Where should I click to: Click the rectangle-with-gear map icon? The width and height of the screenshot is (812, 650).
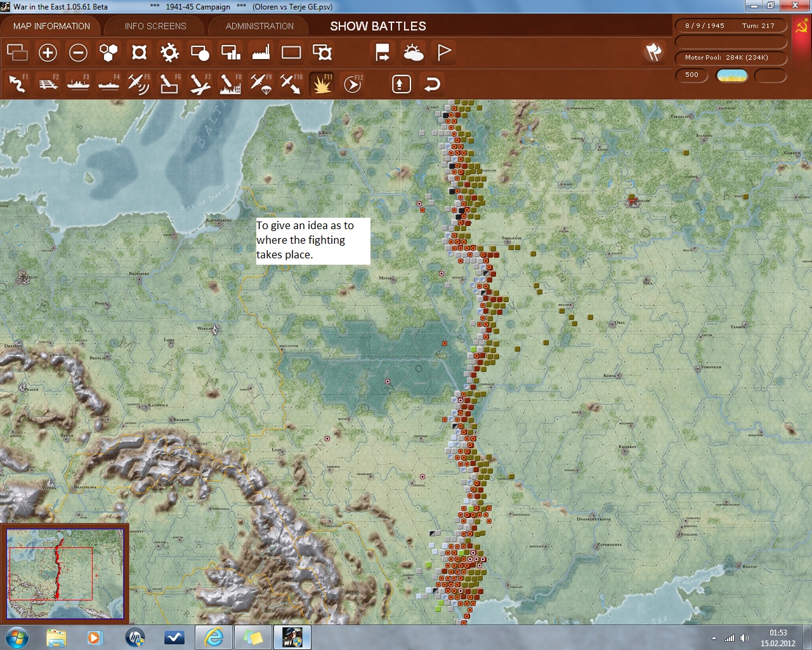[x=322, y=52]
